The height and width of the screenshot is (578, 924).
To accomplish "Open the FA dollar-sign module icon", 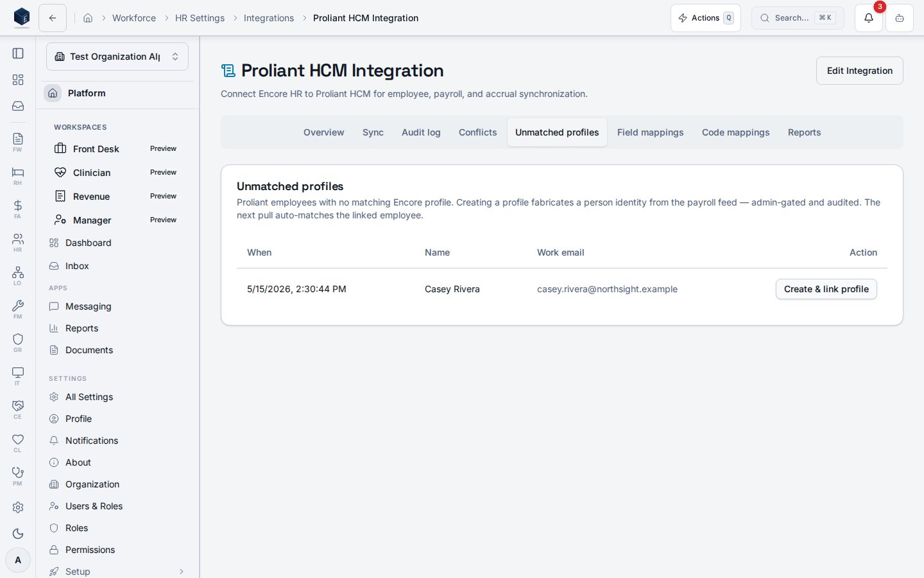I will pyautogui.click(x=18, y=209).
